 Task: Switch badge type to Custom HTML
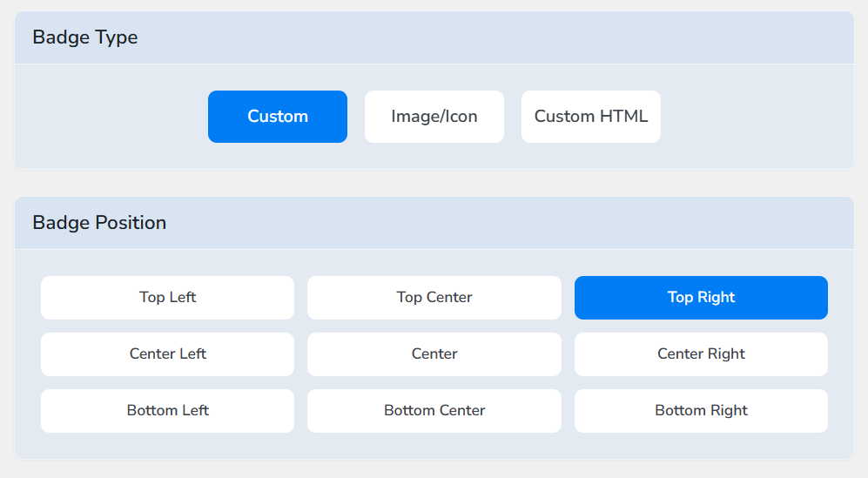pyautogui.click(x=590, y=117)
